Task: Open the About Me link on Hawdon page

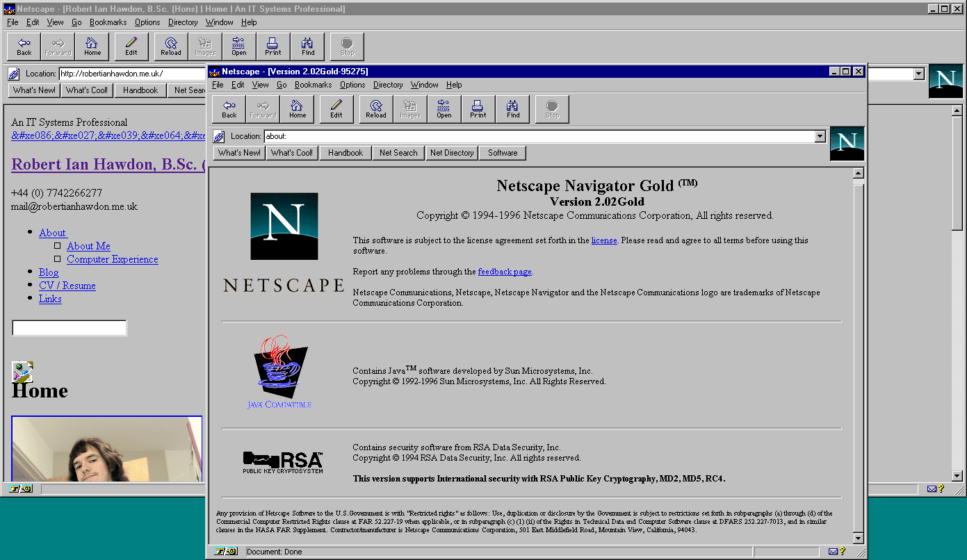Action: pos(88,246)
